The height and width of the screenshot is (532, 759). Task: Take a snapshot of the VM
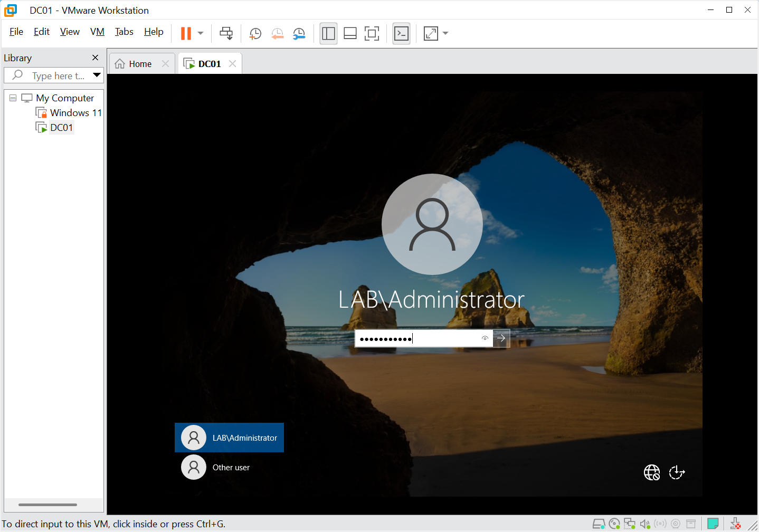(255, 34)
